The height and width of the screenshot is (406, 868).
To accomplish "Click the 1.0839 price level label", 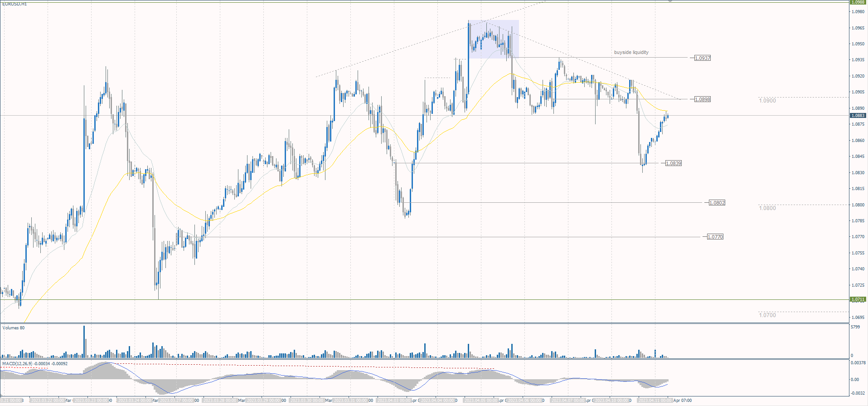I will [674, 163].
